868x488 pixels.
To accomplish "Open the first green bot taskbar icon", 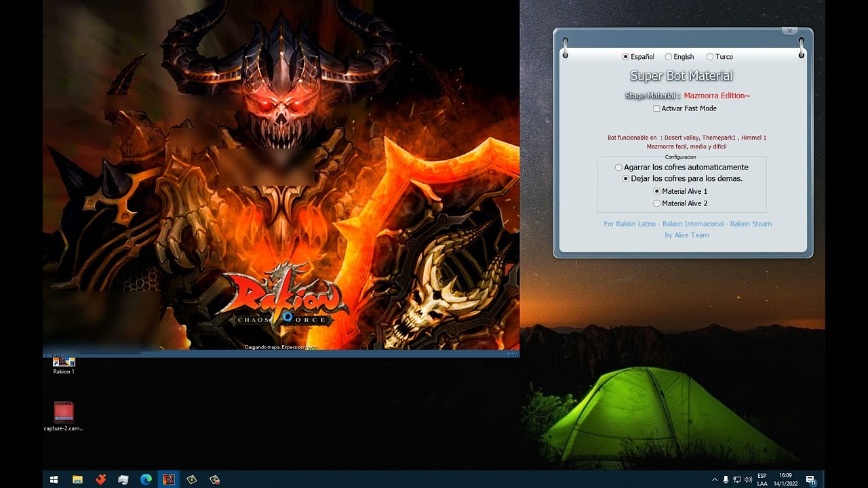I will pyautogui.click(x=192, y=479).
